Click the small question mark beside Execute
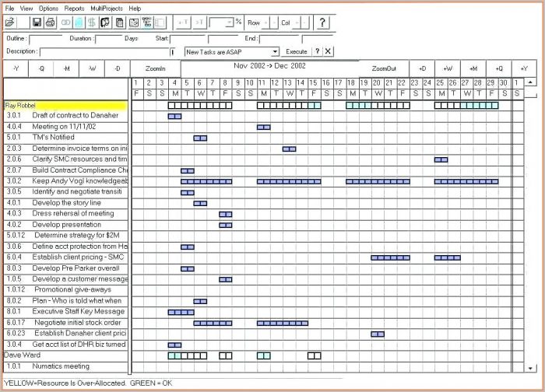Screen dimensions: 545x392 click(x=317, y=51)
